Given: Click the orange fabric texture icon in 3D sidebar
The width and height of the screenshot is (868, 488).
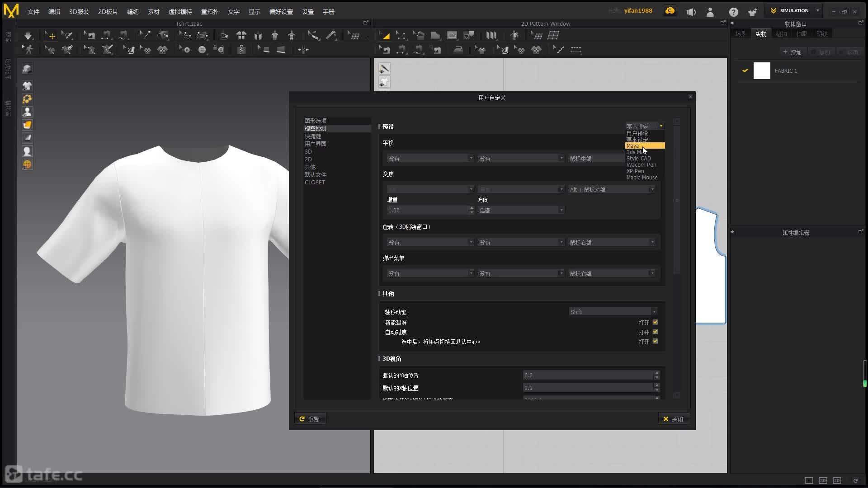Looking at the screenshot, I should (27, 125).
